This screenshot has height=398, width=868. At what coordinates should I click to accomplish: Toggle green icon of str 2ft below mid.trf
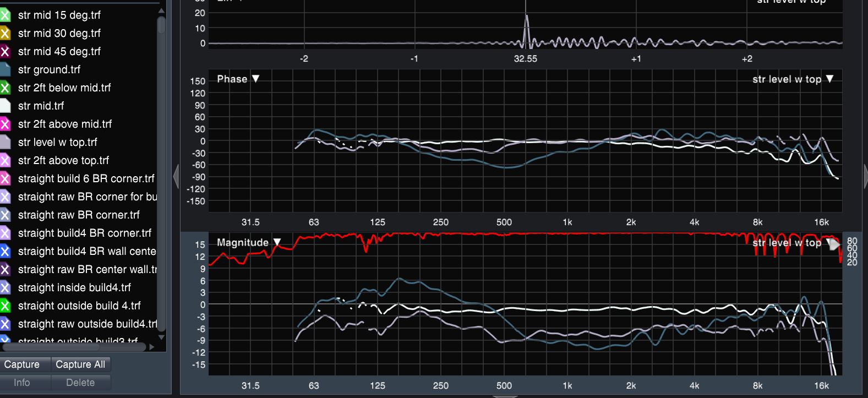coord(5,88)
